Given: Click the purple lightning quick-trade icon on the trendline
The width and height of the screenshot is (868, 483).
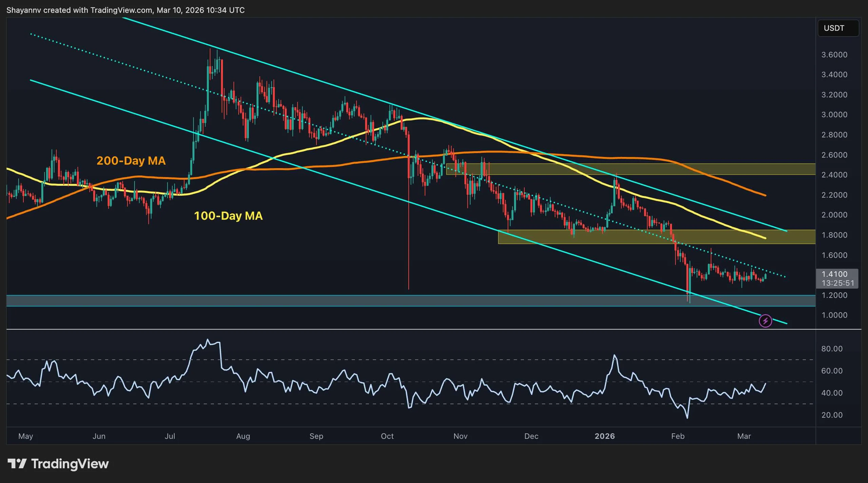Looking at the screenshot, I should 766,320.
